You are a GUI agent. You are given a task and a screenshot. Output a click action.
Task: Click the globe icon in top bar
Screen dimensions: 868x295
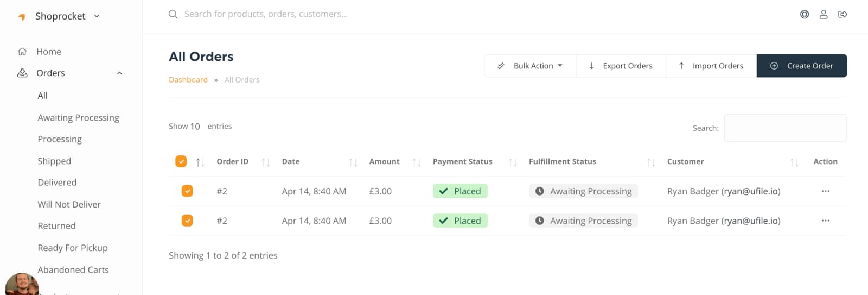point(805,15)
